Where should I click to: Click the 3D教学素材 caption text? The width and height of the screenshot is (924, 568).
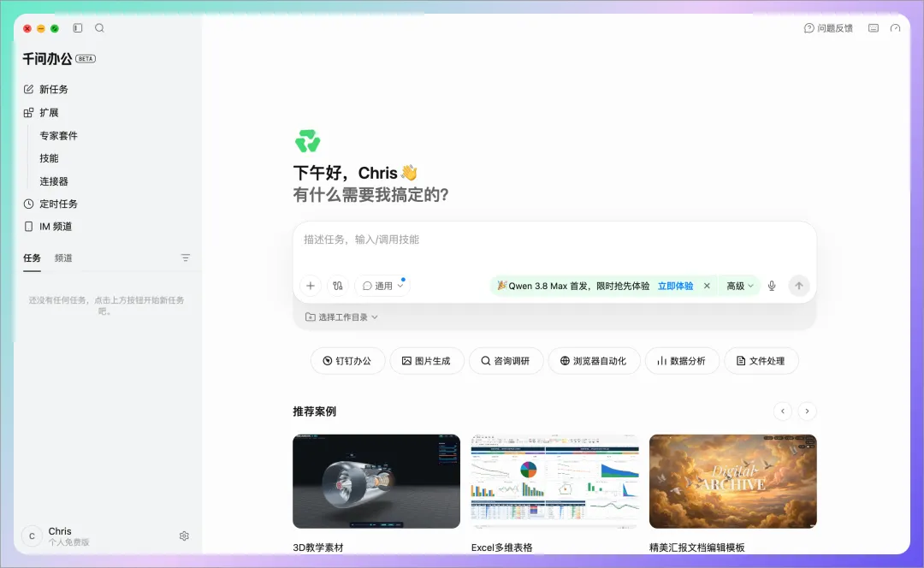point(318,547)
